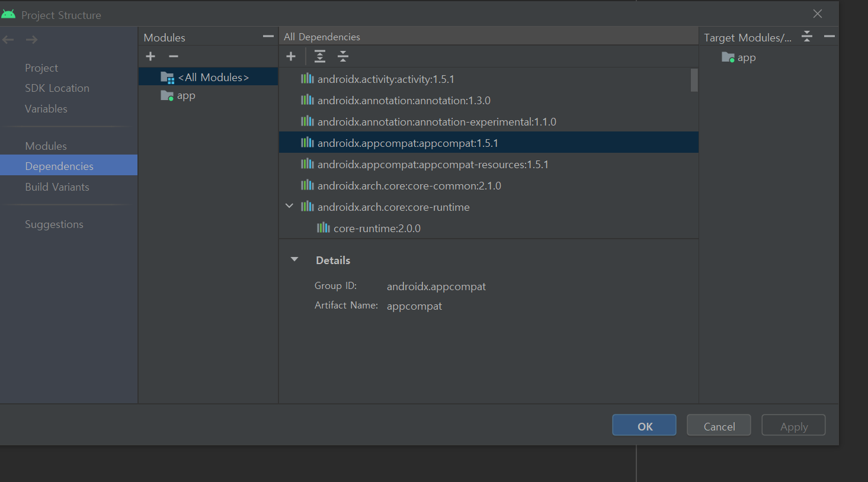Select Dependencies in sidebar

pos(69,165)
